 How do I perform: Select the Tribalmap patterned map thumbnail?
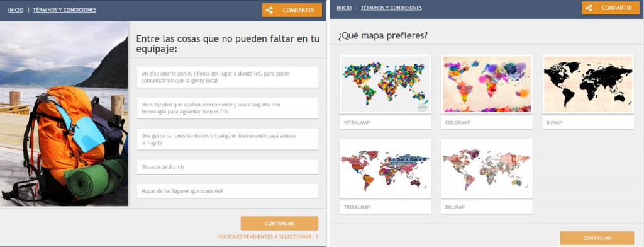(x=386, y=169)
